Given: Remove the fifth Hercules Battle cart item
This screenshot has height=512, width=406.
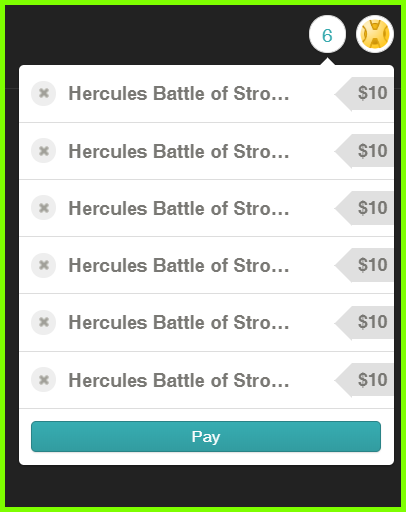Looking at the screenshot, I should [44, 322].
